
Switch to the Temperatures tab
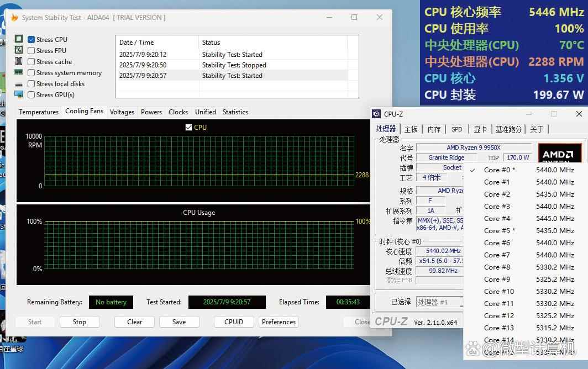[x=39, y=112]
